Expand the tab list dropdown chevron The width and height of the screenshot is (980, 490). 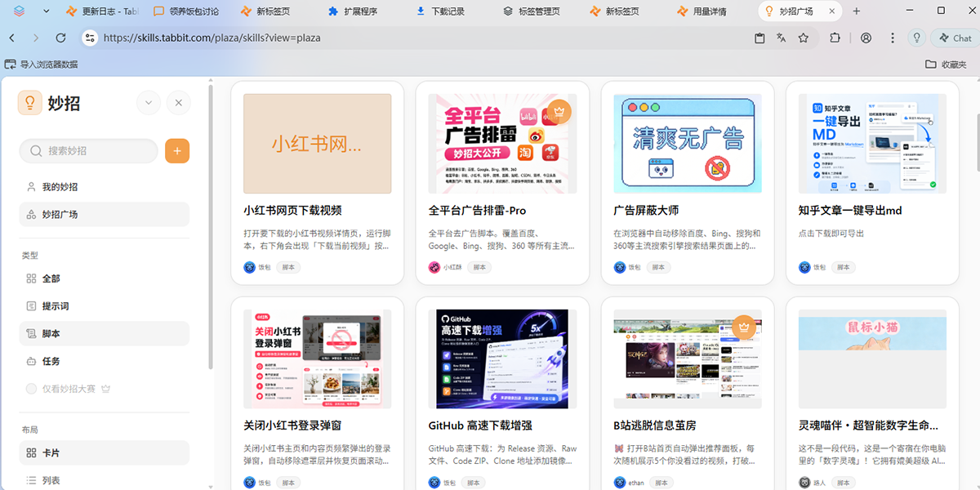coord(46,11)
